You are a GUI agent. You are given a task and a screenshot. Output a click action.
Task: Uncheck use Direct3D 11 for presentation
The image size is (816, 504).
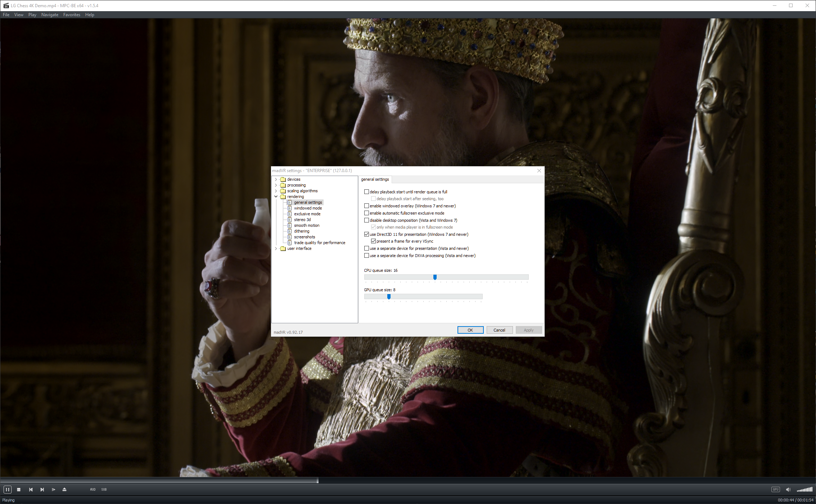(x=366, y=234)
